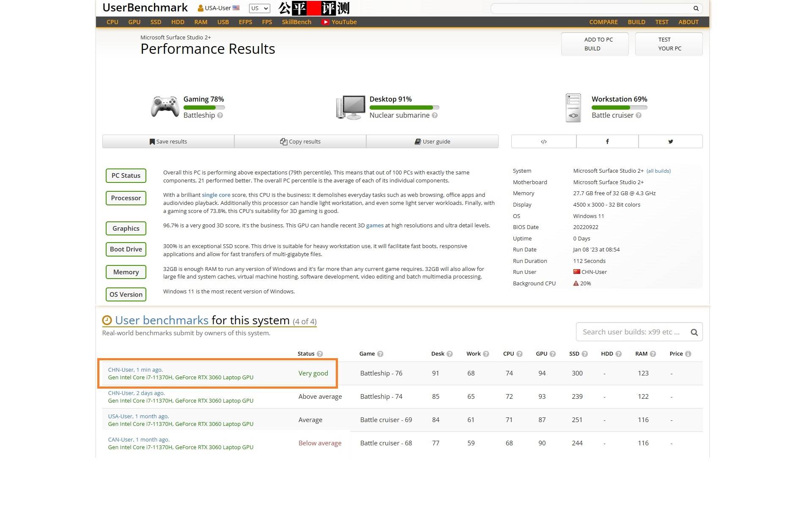This screenshot has height=508, width=812.
Task: Click the Copy results button
Action: [x=300, y=141]
